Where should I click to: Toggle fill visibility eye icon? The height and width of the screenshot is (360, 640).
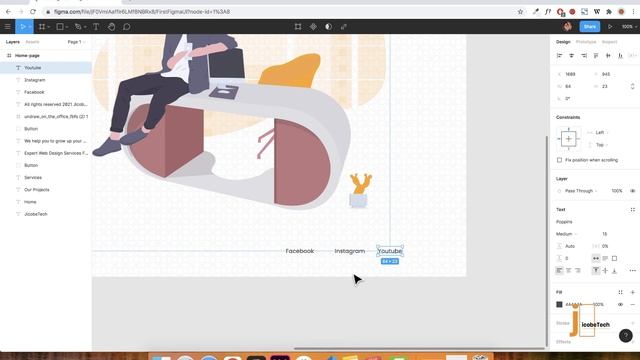point(620,304)
